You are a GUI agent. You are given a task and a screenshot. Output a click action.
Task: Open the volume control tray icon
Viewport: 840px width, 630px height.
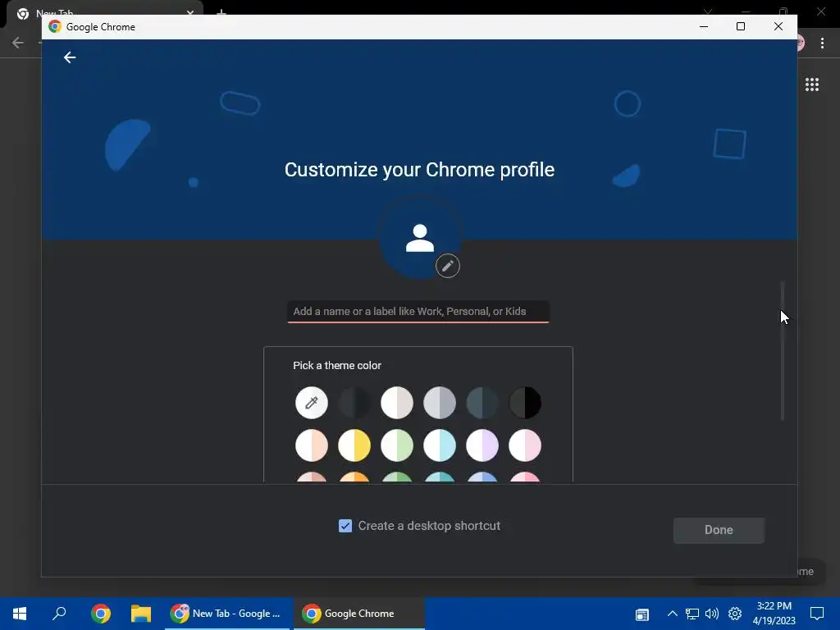click(712, 614)
